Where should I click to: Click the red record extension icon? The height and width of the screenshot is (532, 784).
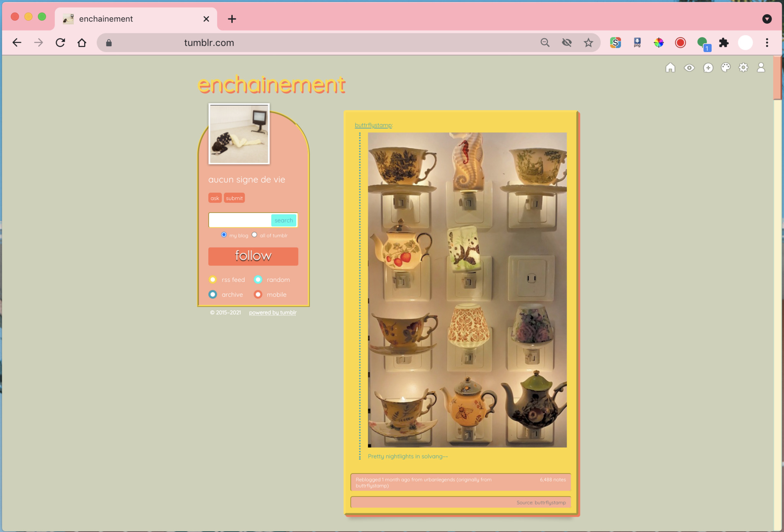point(680,43)
